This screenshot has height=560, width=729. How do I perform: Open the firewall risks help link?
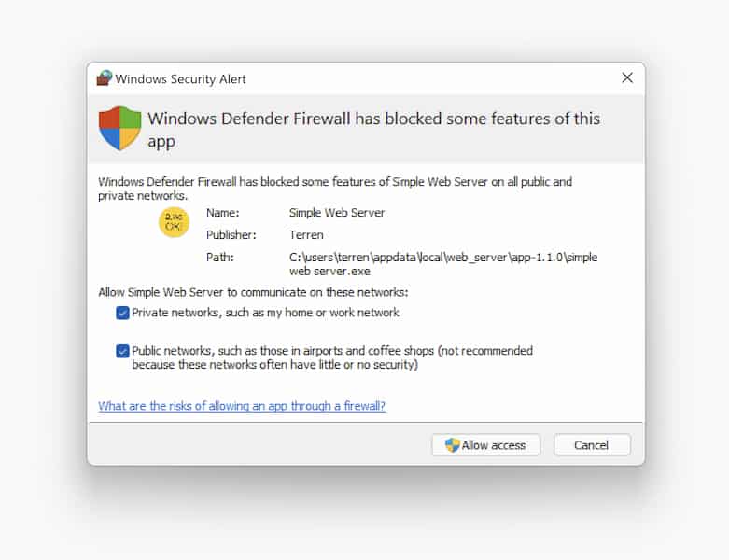tap(242, 406)
